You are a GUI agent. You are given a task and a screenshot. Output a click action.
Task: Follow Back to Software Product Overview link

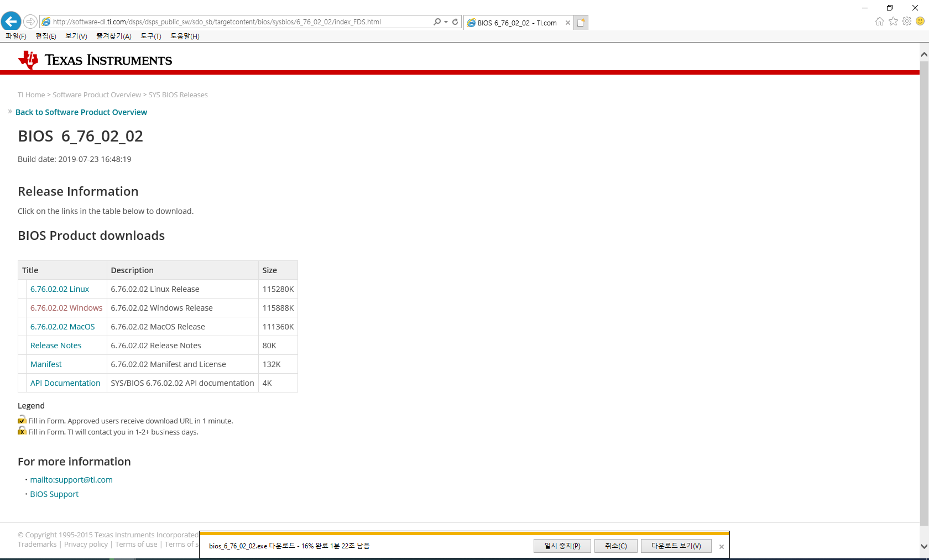[x=81, y=112]
